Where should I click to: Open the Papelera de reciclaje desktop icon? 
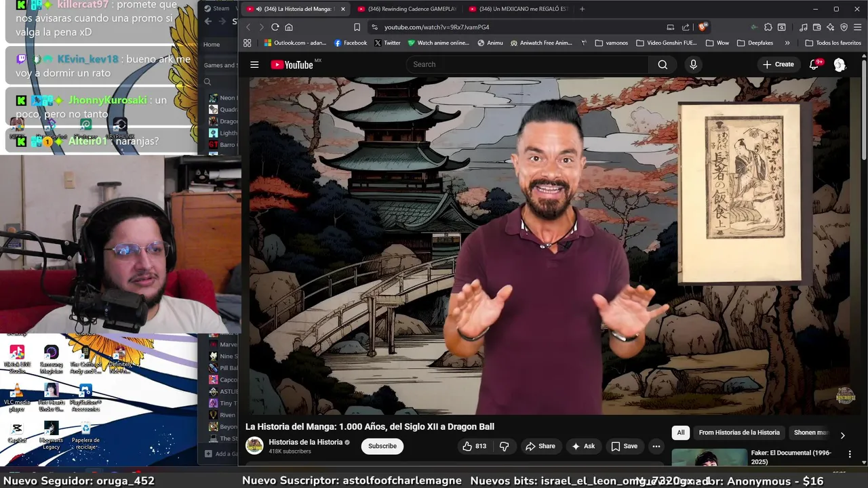coord(85,434)
